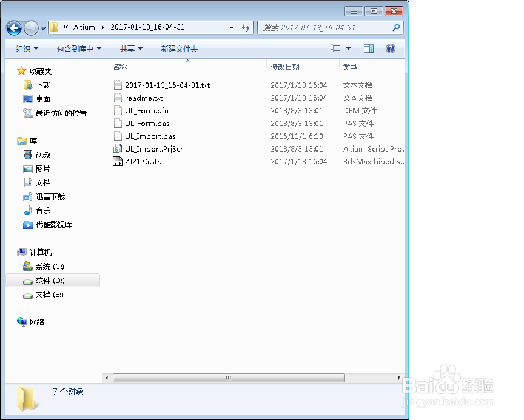
Task: Click the 包含到库中 toolbar button
Action: tap(78, 48)
